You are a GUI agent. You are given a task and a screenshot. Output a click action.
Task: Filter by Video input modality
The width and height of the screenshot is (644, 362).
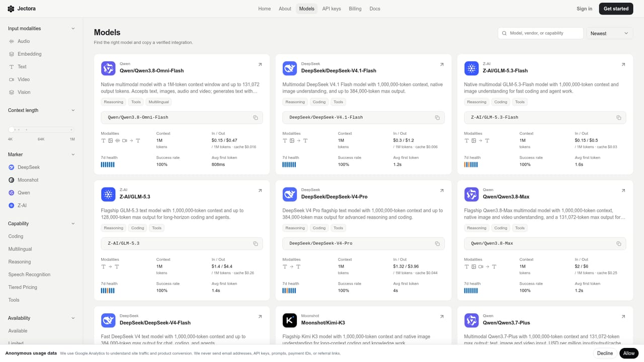(41, 79)
